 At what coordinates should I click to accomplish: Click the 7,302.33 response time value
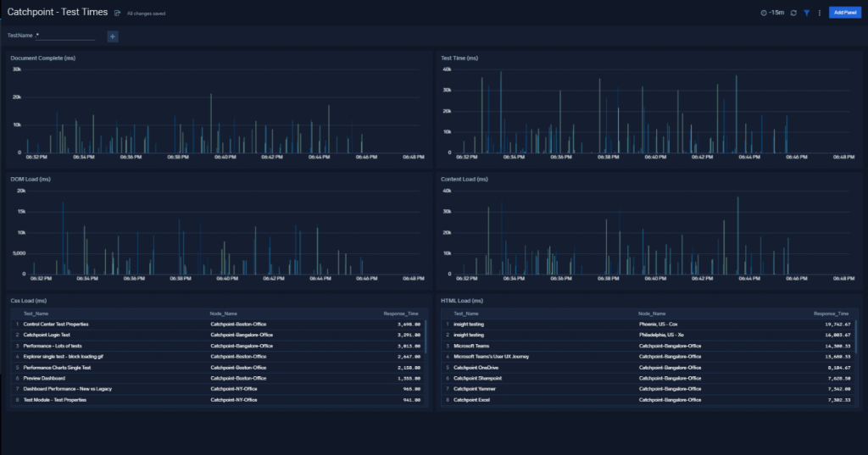(839, 400)
